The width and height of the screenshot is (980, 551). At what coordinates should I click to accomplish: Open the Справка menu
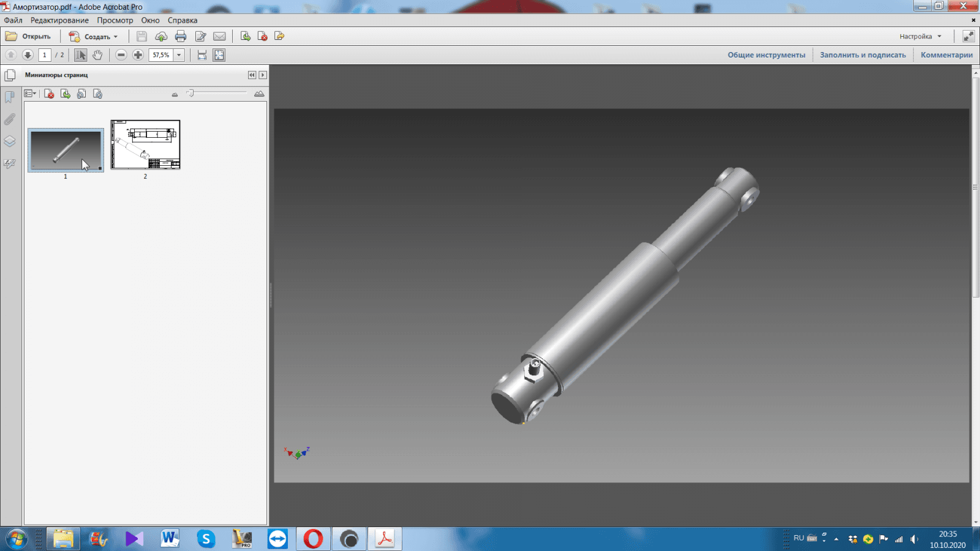click(183, 20)
